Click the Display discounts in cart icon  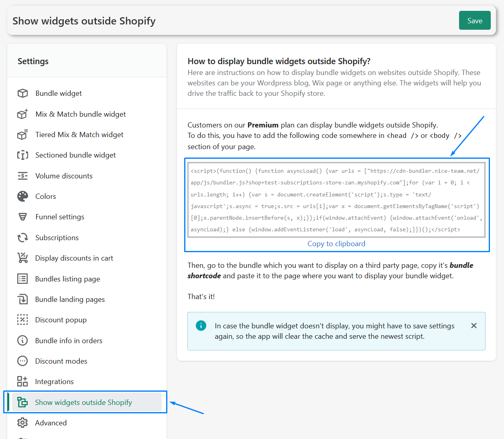point(22,258)
